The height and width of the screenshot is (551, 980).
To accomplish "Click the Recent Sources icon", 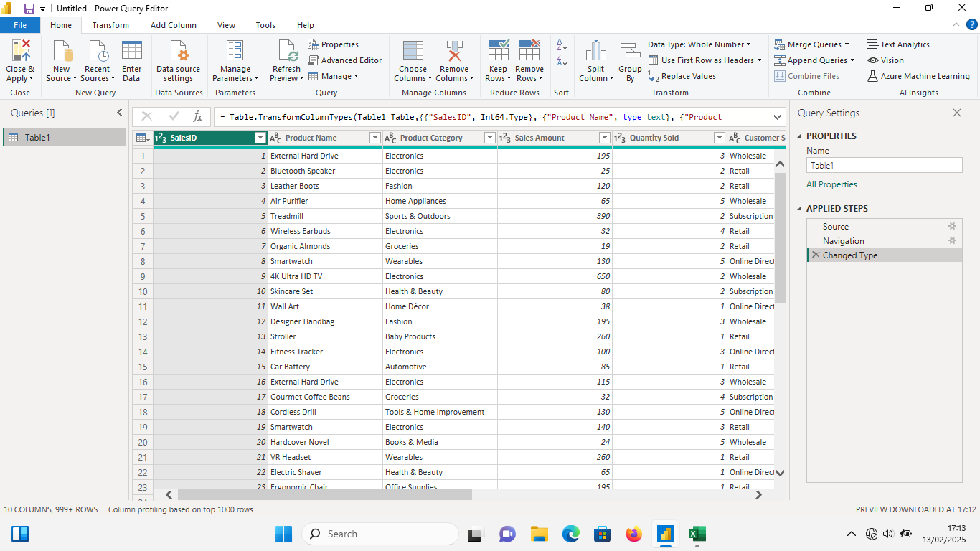I will pyautogui.click(x=97, y=51).
